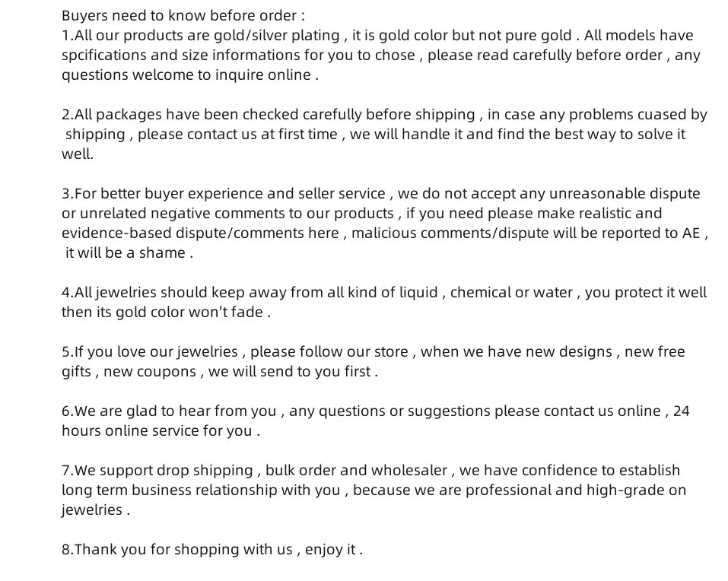This screenshot has width=728, height=581.
Task: Click the words "new coupons" in point 5
Action: point(150,372)
